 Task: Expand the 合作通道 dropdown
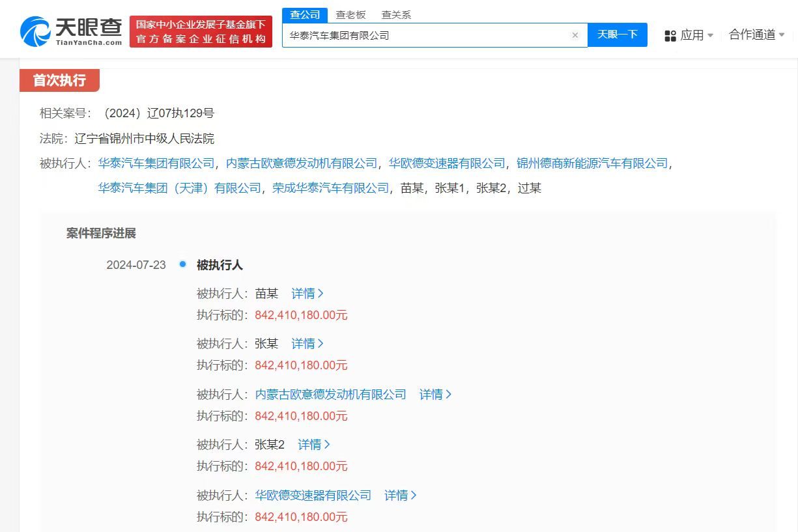tap(756, 35)
